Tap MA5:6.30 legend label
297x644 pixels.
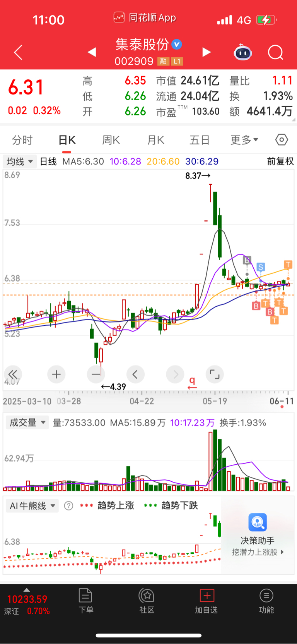tap(83, 161)
